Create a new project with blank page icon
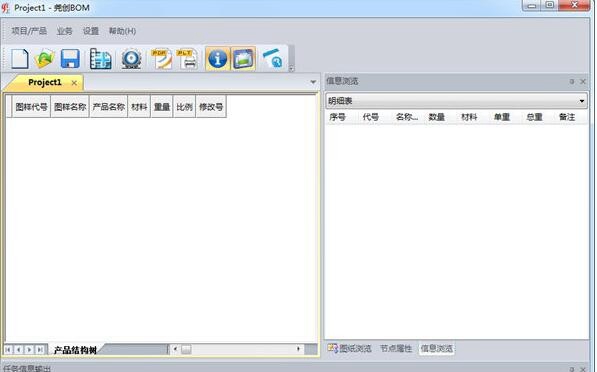 (19, 59)
